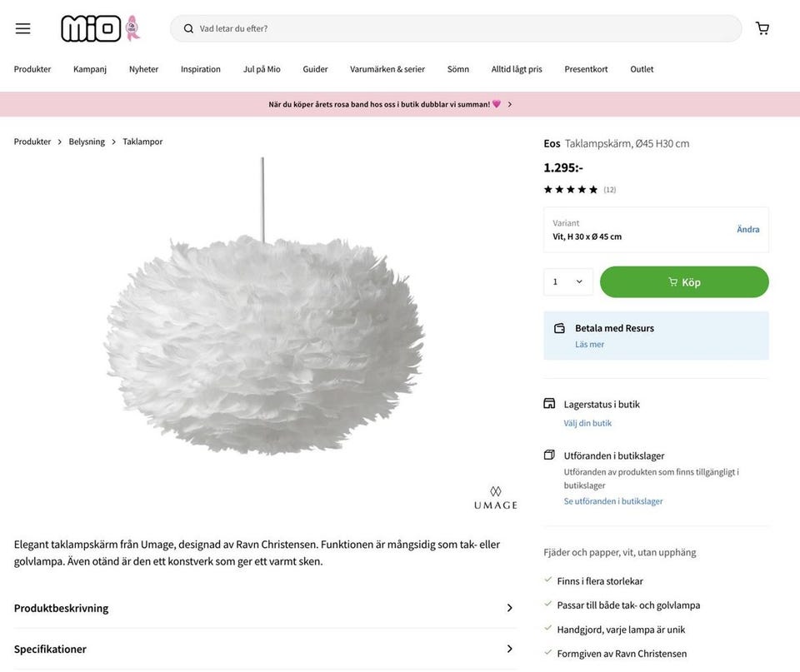Open the quantity dropdown
Image resolution: width=800 pixels, height=672 pixels.
[x=567, y=281]
